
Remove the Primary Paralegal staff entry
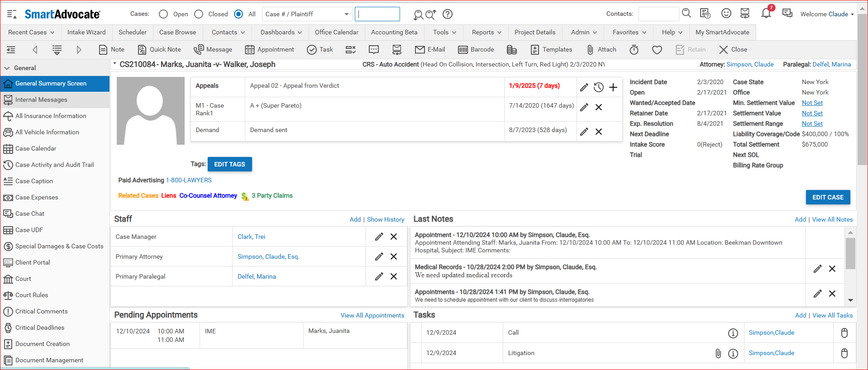394,276
